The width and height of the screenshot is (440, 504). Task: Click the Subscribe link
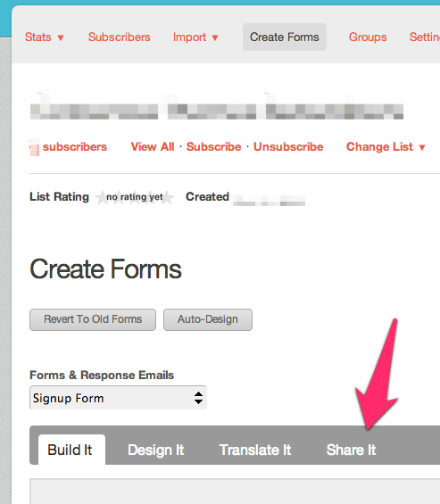pyautogui.click(x=213, y=147)
